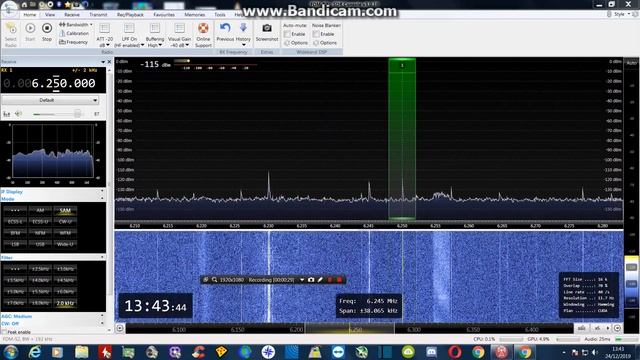Enable the Auto-mute checkbox

[x=287, y=34]
